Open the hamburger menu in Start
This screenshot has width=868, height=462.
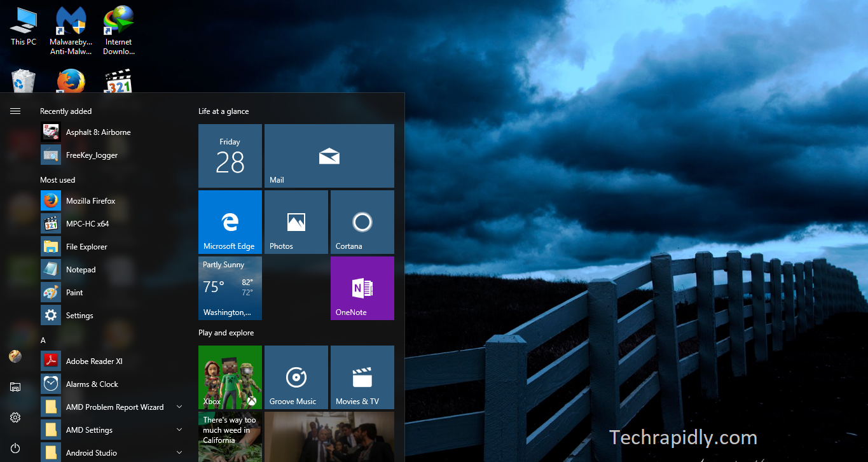click(15, 111)
